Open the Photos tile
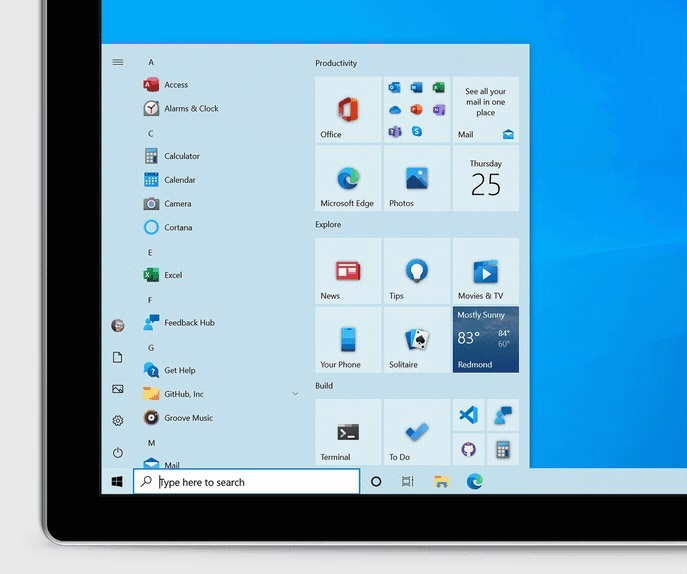 click(x=417, y=178)
